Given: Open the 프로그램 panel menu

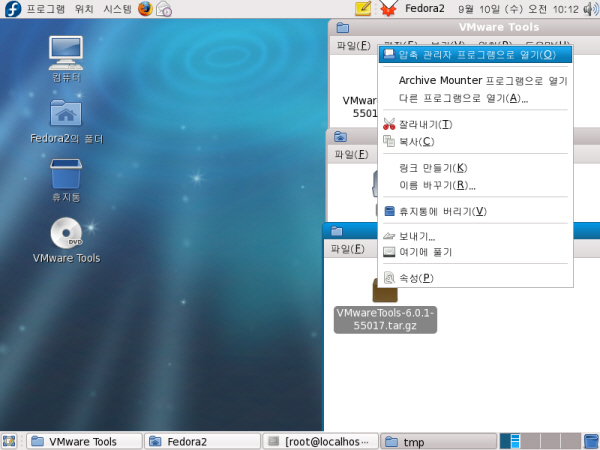Looking at the screenshot, I should coord(46,9).
